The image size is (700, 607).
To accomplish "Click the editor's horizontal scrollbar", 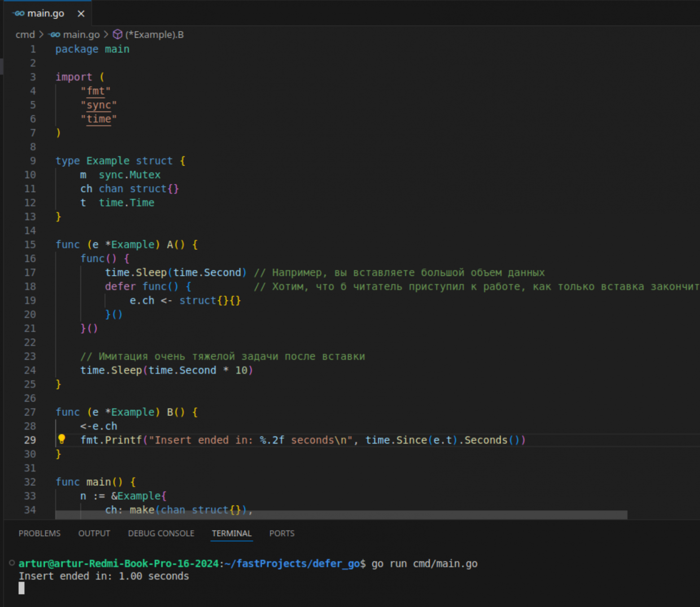I will tap(341, 515).
